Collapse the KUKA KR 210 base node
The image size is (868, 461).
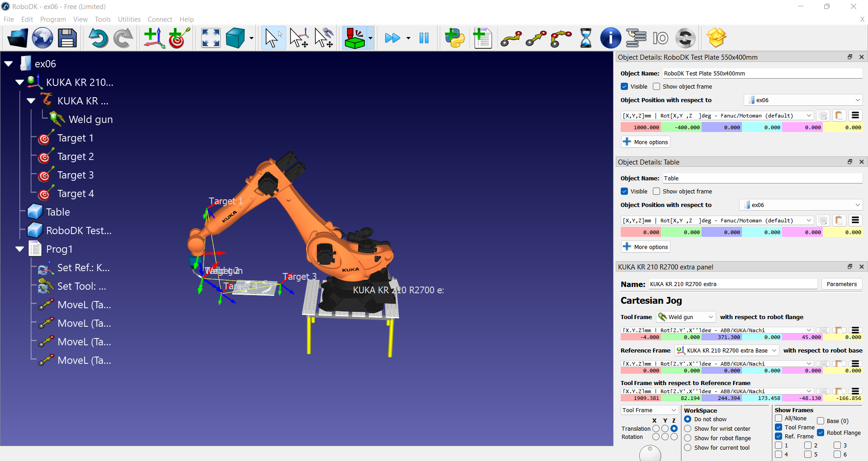coord(19,82)
